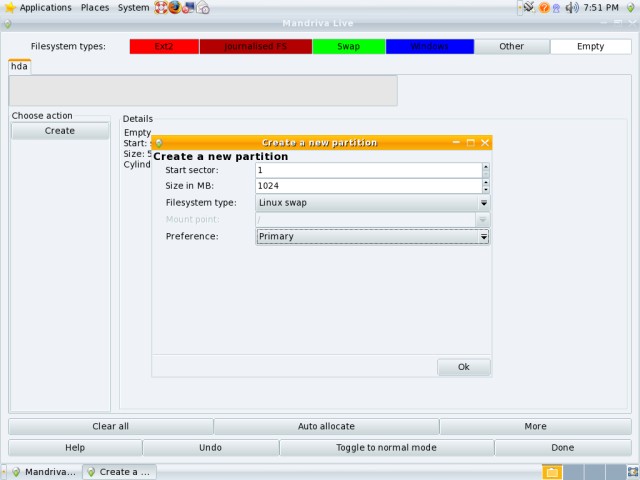The height and width of the screenshot is (480, 640).
Task: Click the More button
Action: pyautogui.click(x=536, y=427)
